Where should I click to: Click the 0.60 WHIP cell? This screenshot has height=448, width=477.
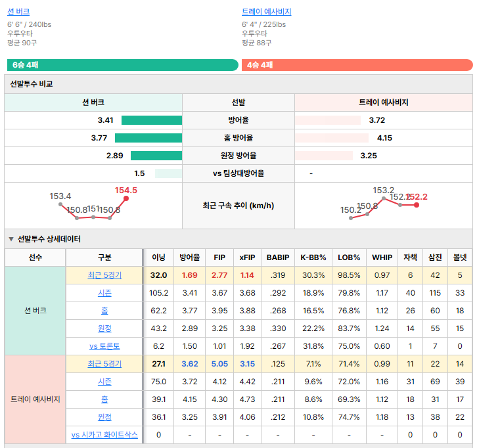tap(382, 346)
